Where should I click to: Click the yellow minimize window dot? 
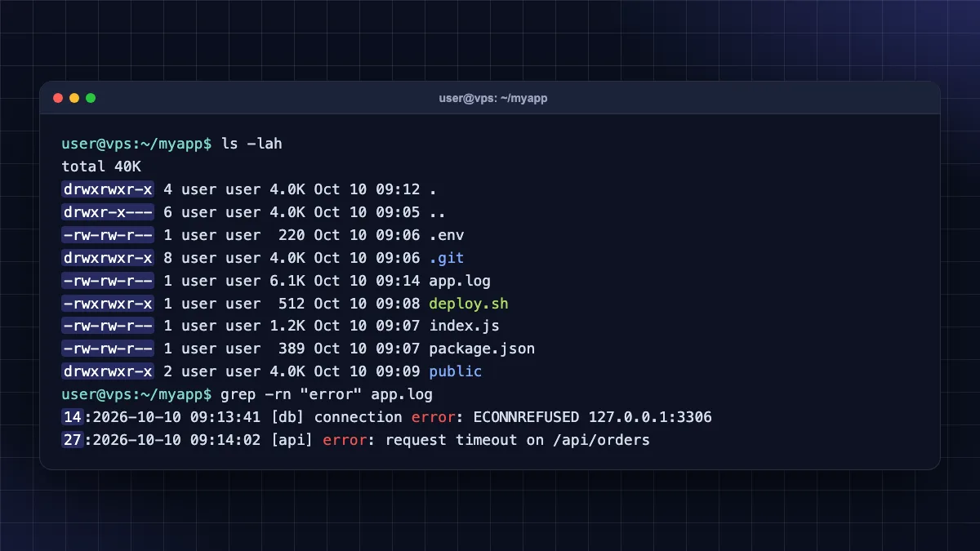tap(74, 98)
